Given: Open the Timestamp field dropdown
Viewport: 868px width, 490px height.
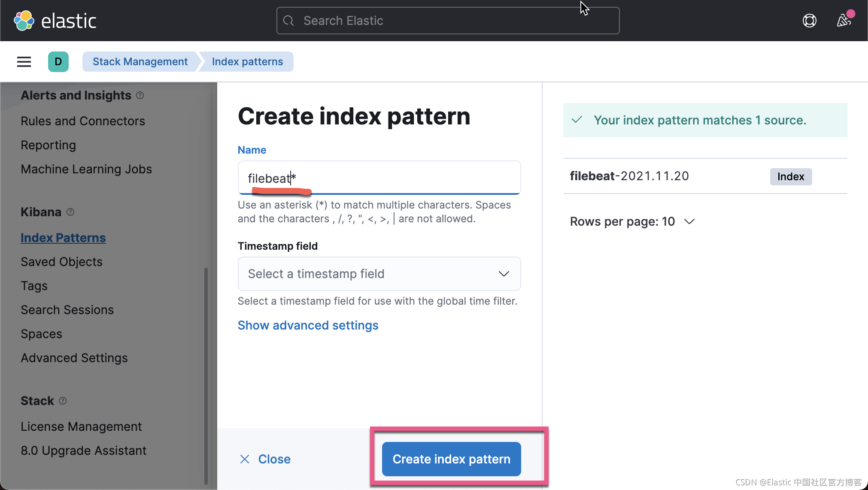Looking at the screenshot, I should pos(379,274).
